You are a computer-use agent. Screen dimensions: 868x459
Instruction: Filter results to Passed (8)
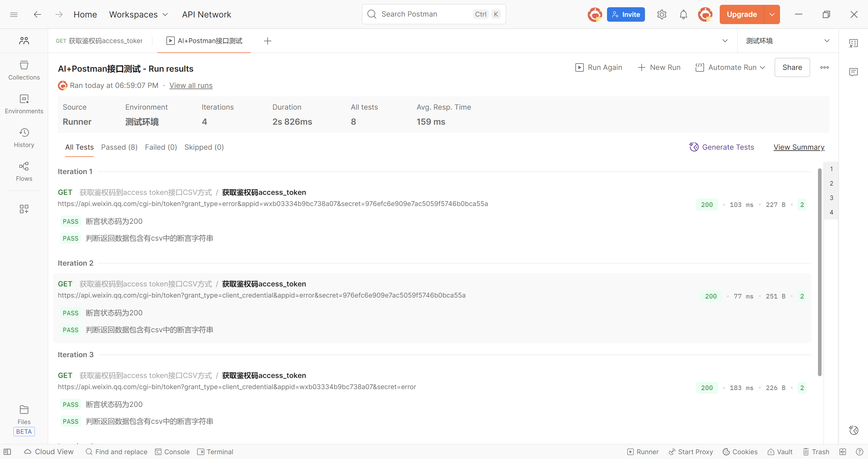[x=119, y=147]
